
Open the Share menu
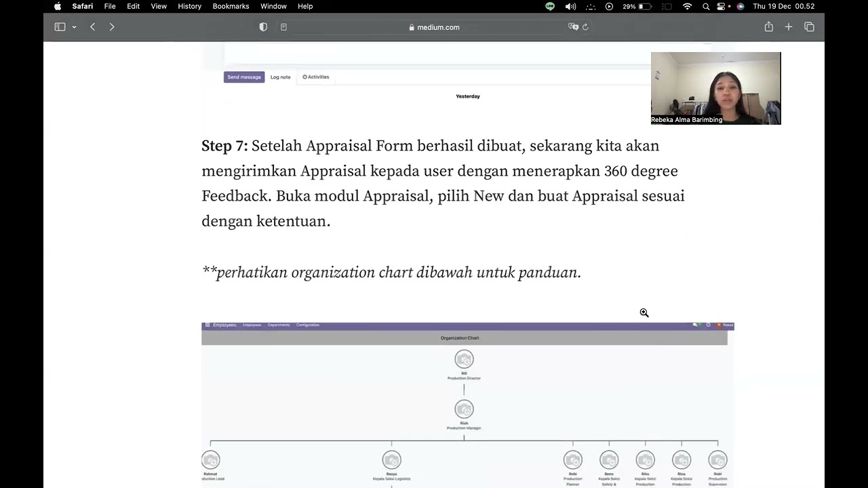tap(768, 27)
